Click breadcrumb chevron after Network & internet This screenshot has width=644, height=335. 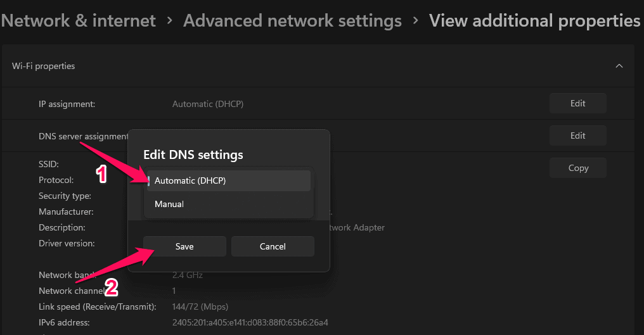pos(170,21)
